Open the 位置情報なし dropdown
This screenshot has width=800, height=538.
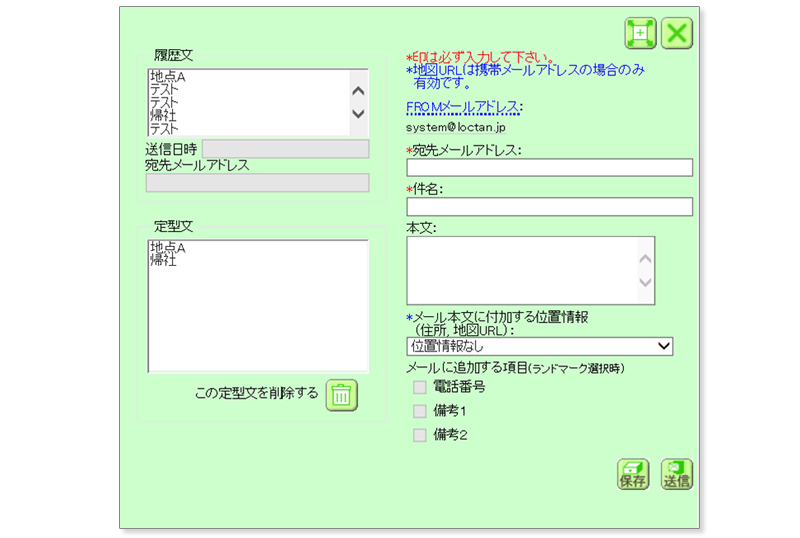click(x=539, y=346)
